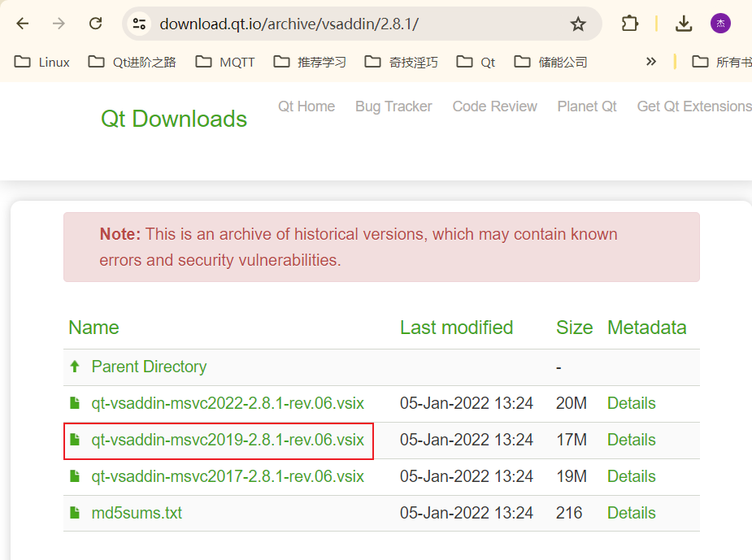Open the browser extensions puzzle icon
Screen dimensions: 752x560
coord(629,24)
